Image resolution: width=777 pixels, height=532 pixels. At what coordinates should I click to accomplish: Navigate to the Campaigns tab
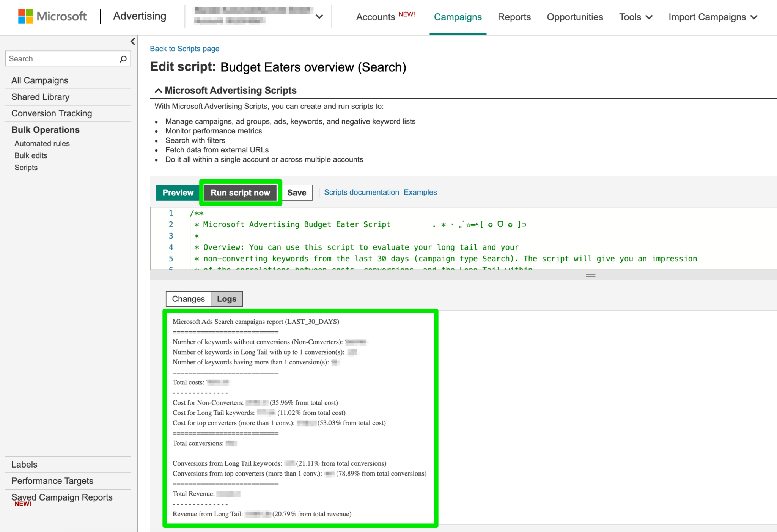[x=458, y=17]
